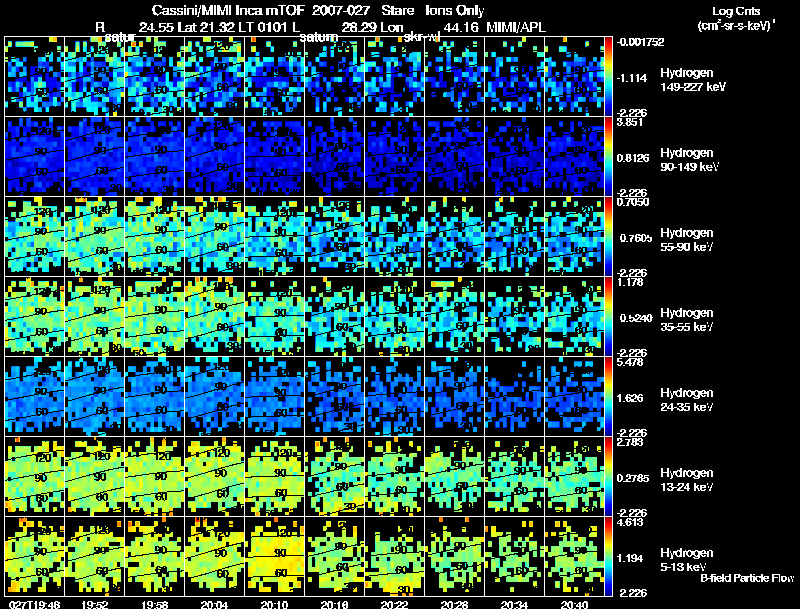Click the 'Ions Only' title text
The width and height of the screenshot is (800, 609).
(x=455, y=11)
